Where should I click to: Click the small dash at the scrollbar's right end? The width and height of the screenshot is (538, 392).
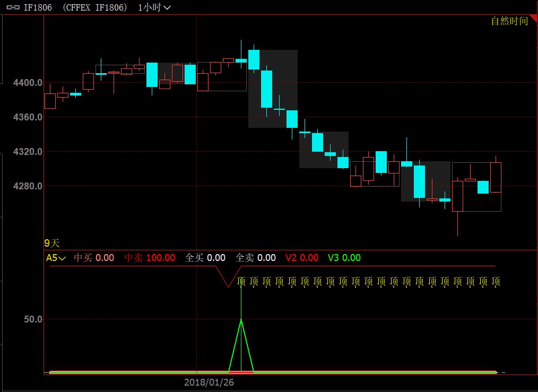(x=503, y=372)
